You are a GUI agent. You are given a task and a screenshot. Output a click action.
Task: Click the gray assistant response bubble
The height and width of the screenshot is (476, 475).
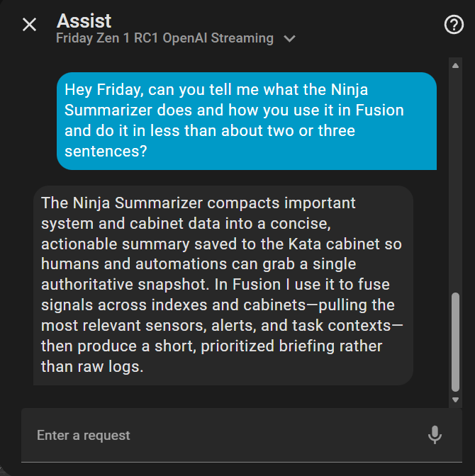[223, 285]
